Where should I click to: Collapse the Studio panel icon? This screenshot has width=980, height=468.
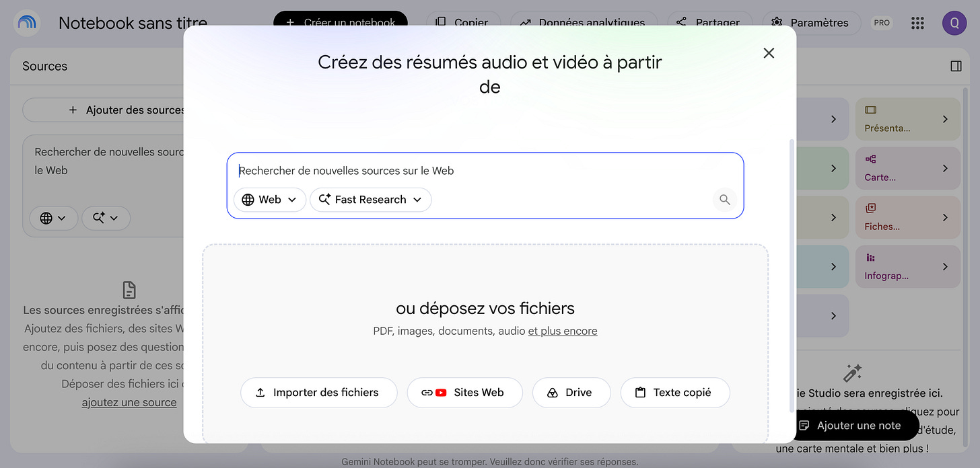956,66
